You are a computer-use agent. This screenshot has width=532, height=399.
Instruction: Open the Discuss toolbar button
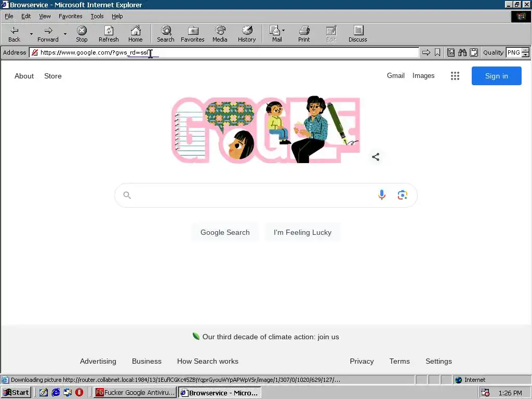pos(357,34)
